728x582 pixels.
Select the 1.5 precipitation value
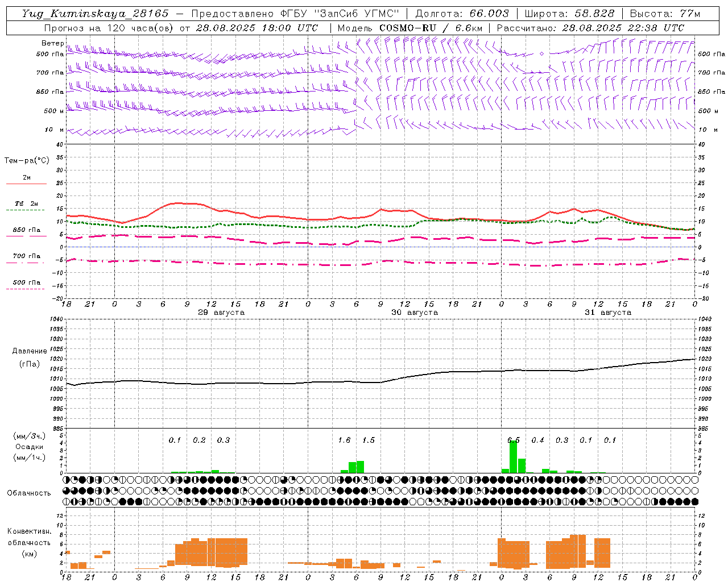pos(369,440)
